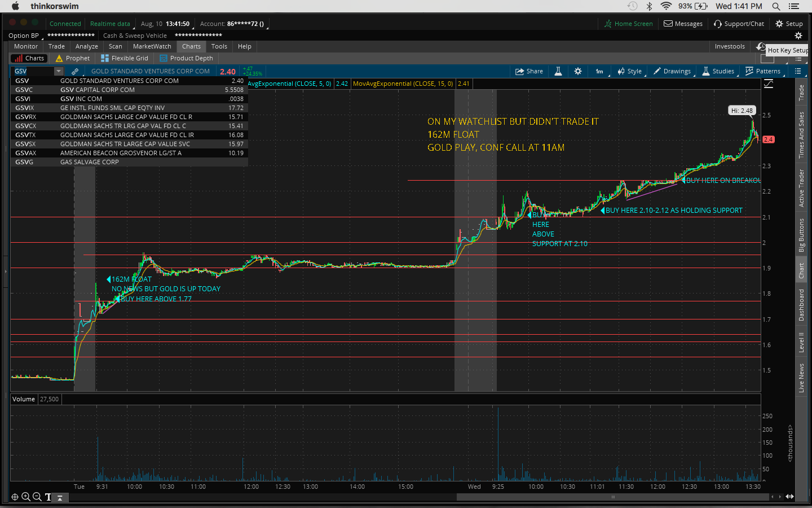Open the Drawings pencil menu
The height and width of the screenshot is (508, 812).
point(672,72)
